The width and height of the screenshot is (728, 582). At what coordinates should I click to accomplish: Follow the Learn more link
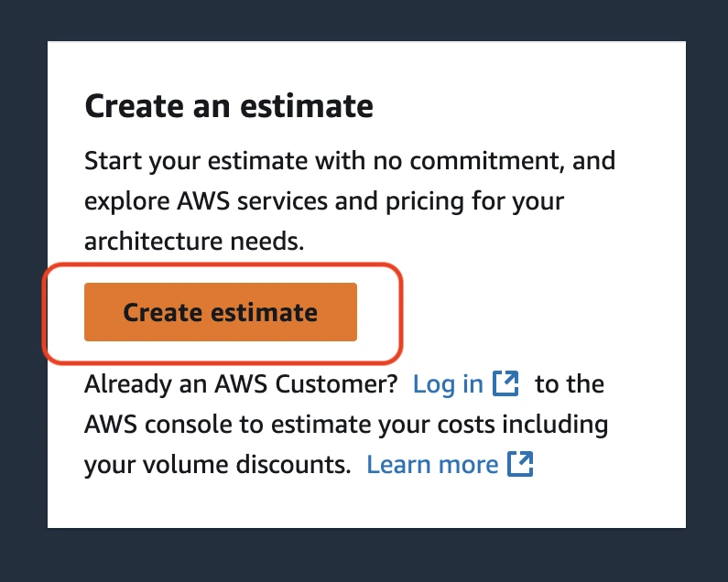click(432, 464)
